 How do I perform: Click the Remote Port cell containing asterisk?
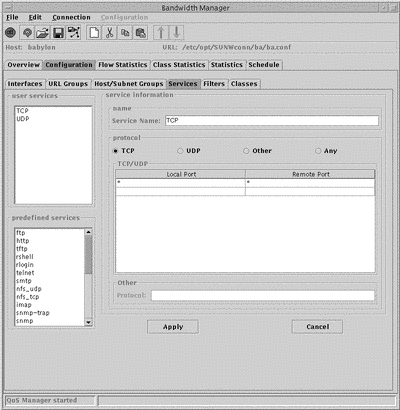pyautogui.click(x=310, y=183)
